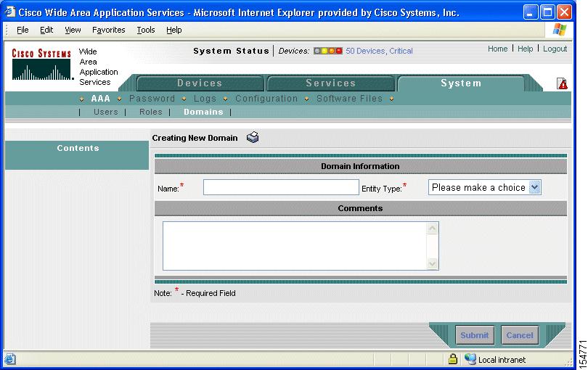Open the File menu
The width and height of the screenshot is (588, 370).
[x=23, y=30]
